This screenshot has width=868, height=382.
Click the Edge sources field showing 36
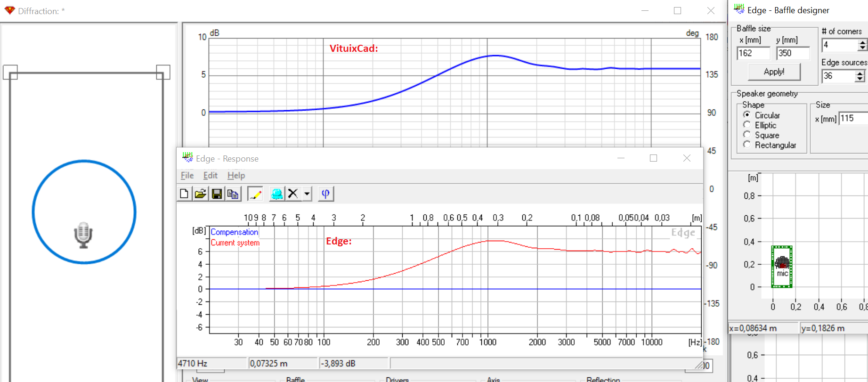pyautogui.click(x=839, y=76)
